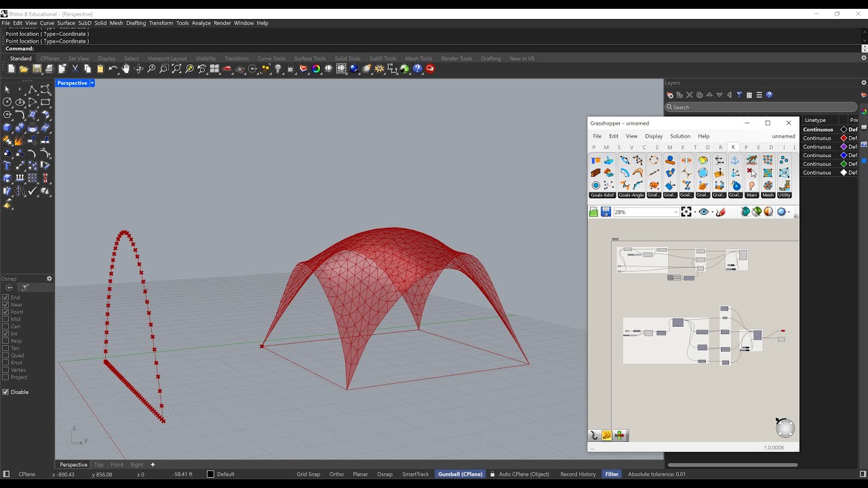
Task: Click the Open file folder icon
Action: tap(24, 68)
